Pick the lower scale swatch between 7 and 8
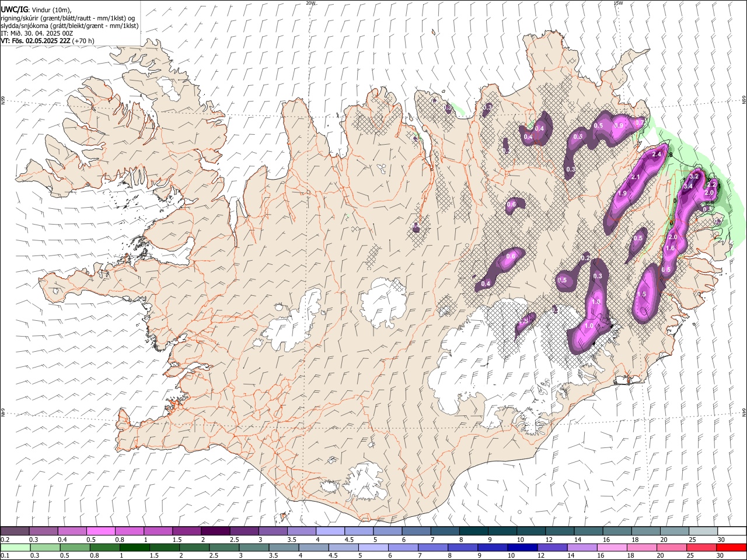The image size is (747, 560). pyautogui.click(x=432, y=547)
